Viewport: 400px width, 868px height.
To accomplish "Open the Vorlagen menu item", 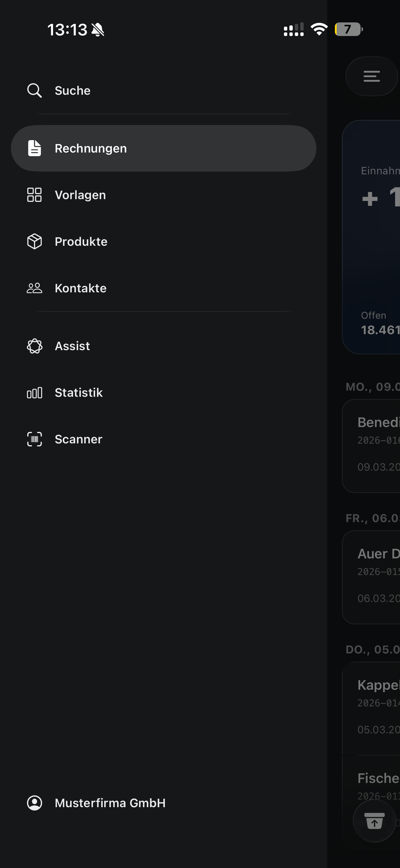I will pos(80,195).
